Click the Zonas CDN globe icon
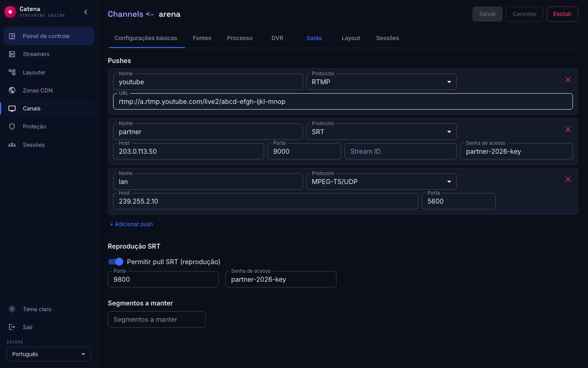Image resolution: width=588 pixels, height=368 pixels. [x=12, y=90]
